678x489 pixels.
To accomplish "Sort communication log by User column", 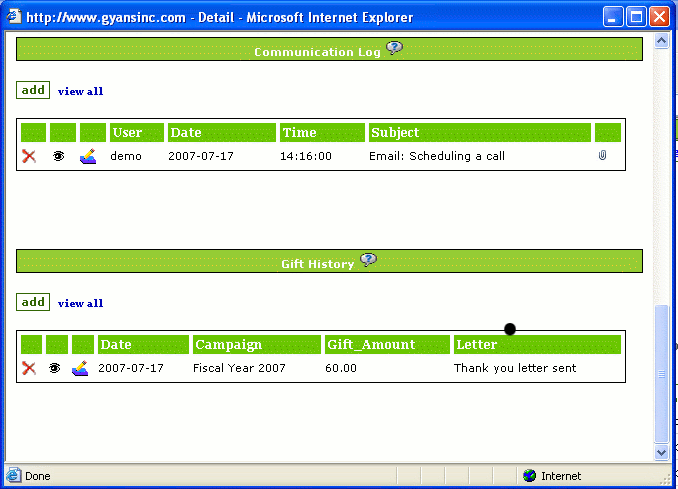I will click(x=127, y=133).
